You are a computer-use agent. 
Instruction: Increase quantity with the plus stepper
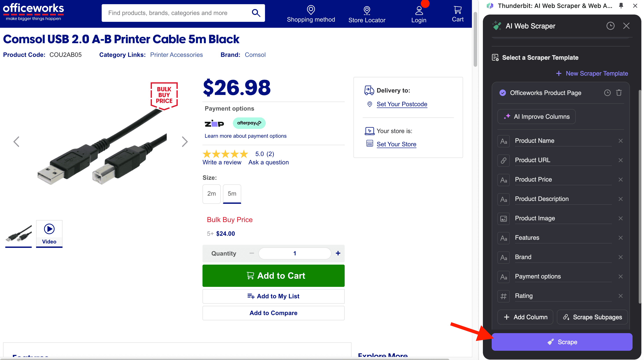(x=338, y=253)
